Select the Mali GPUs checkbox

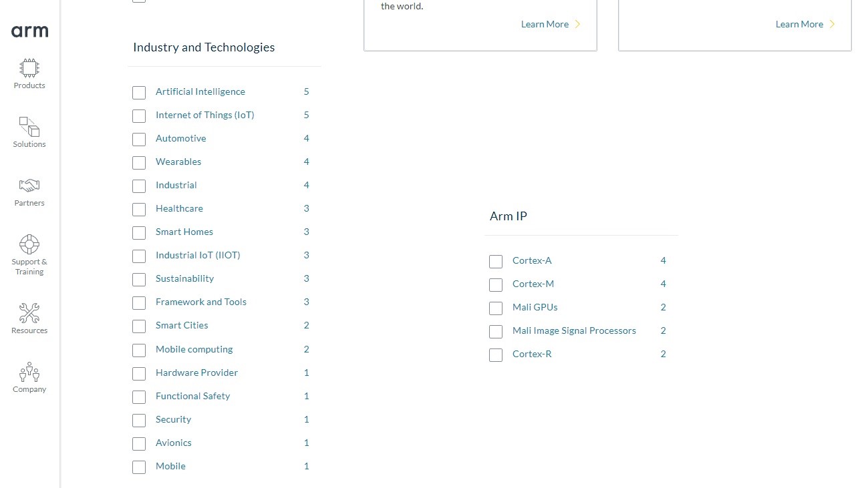point(496,308)
